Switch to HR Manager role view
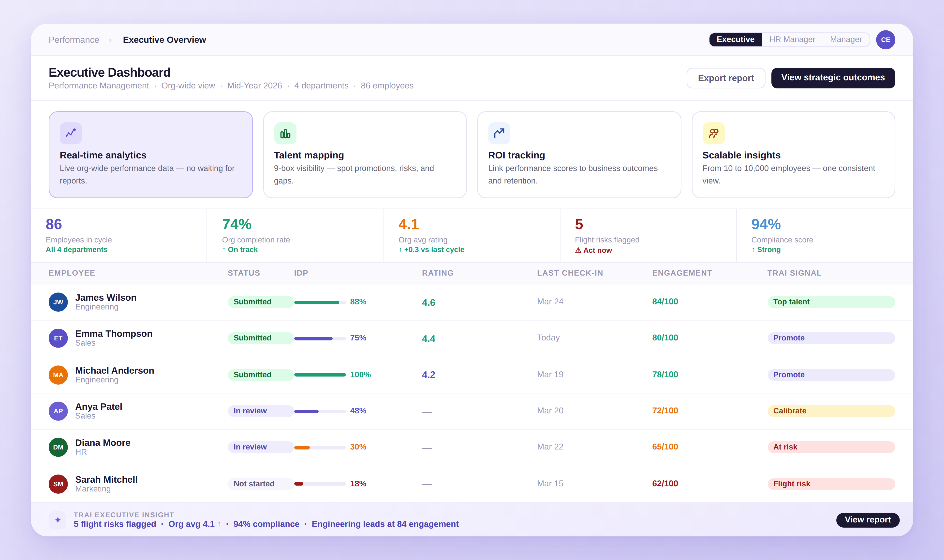 tap(792, 40)
